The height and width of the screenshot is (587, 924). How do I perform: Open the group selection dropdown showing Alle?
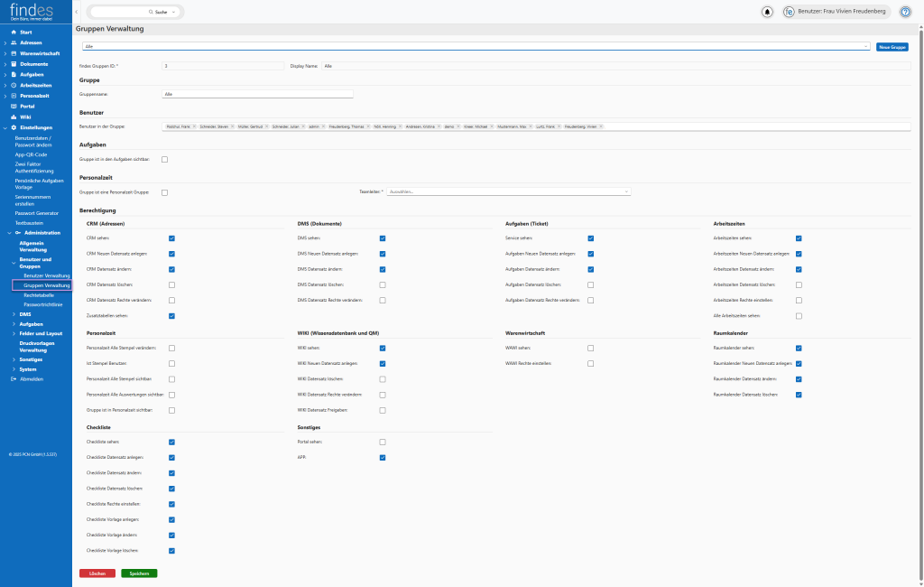pos(475,46)
